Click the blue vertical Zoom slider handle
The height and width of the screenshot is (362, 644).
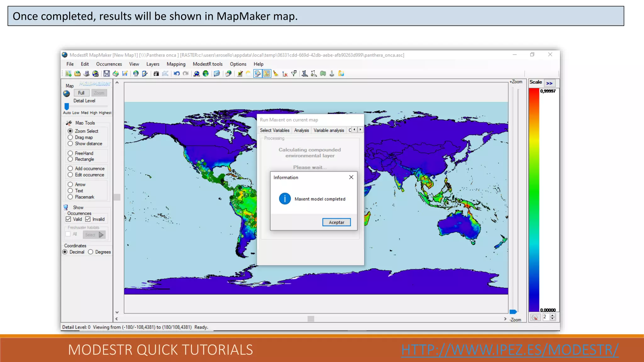(513, 312)
